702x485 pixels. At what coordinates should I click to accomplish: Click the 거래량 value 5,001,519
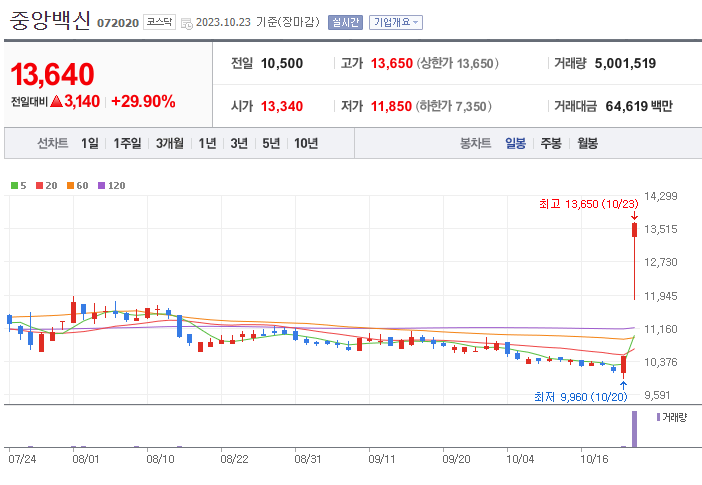pyautogui.click(x=625, y=64)
